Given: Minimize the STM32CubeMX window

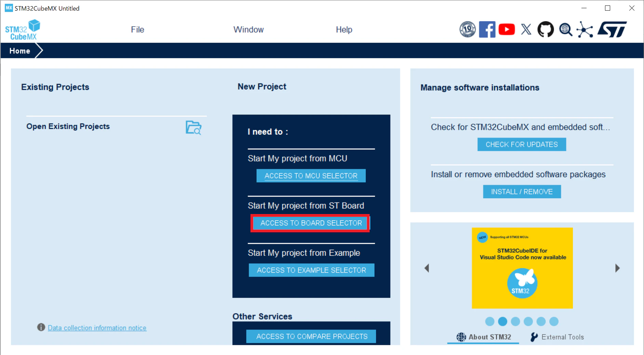Looking at the screenshot, I should click(x=584, y=8).
